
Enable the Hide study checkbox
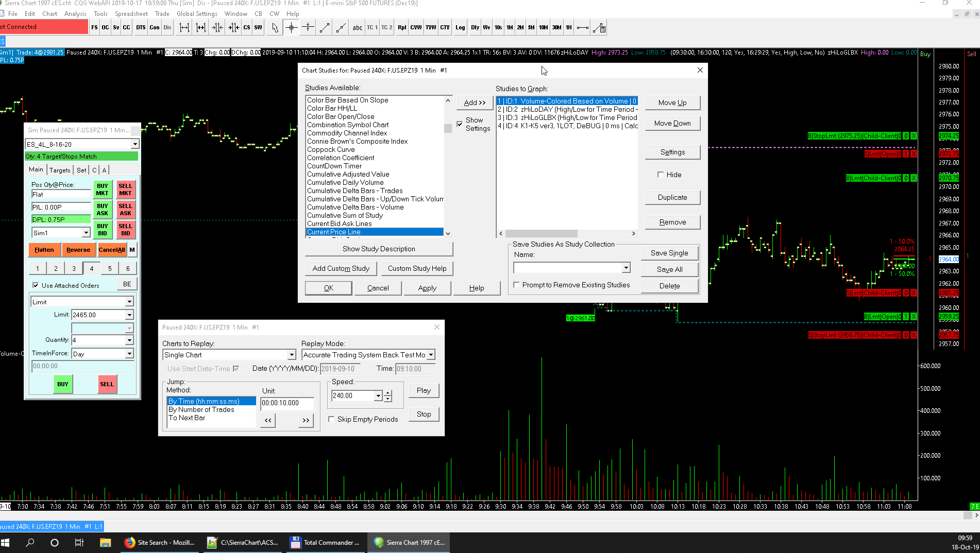(x=661, y=175)
